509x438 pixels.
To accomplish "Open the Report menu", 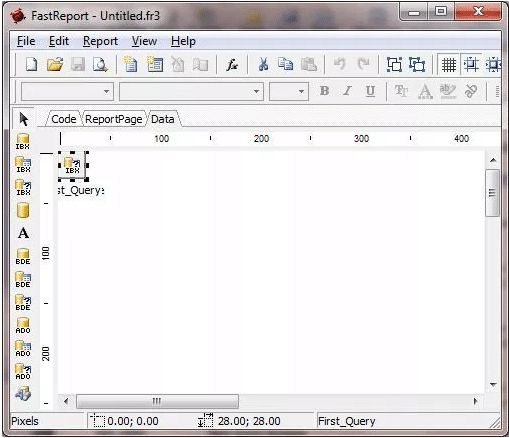I will point(100,41).
